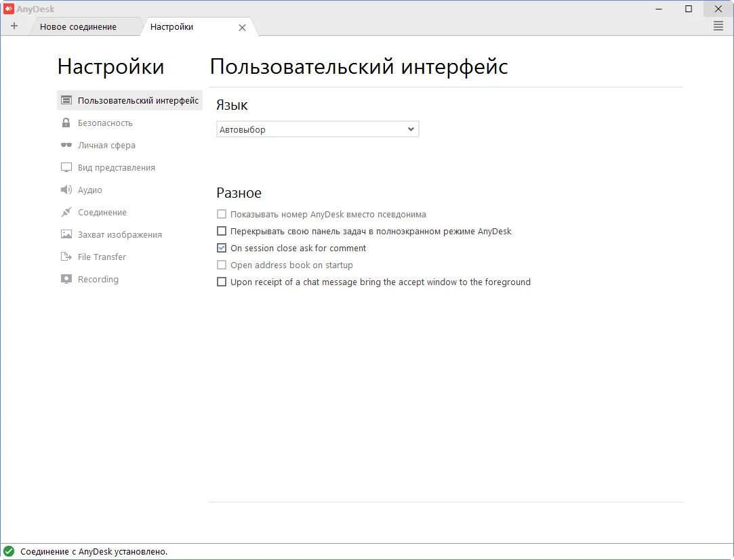The height and width of the screenshot is (560, 734).
Task: Click the File Transfer icon in sidebar
Action: point(66,257)
